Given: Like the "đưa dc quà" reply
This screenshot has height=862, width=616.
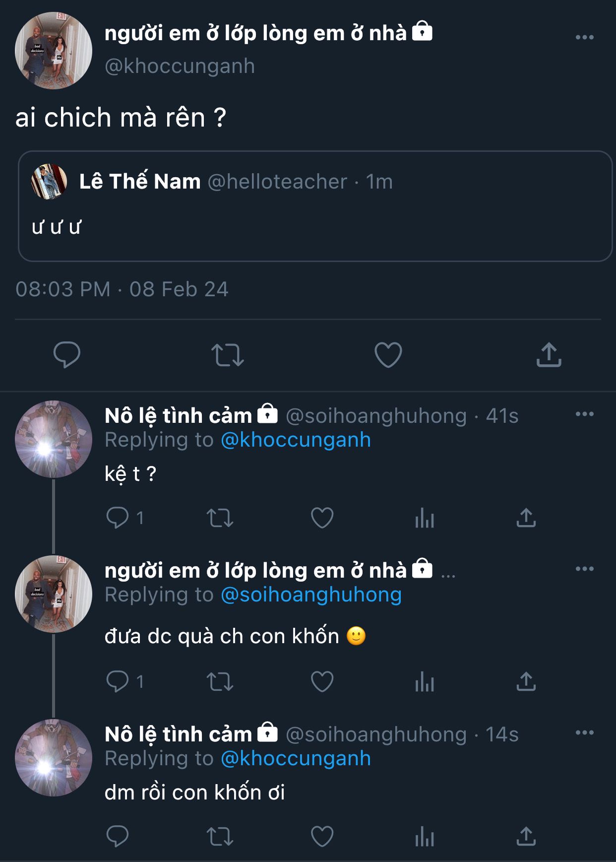Looking at the screenshot, I should point(322,681).
